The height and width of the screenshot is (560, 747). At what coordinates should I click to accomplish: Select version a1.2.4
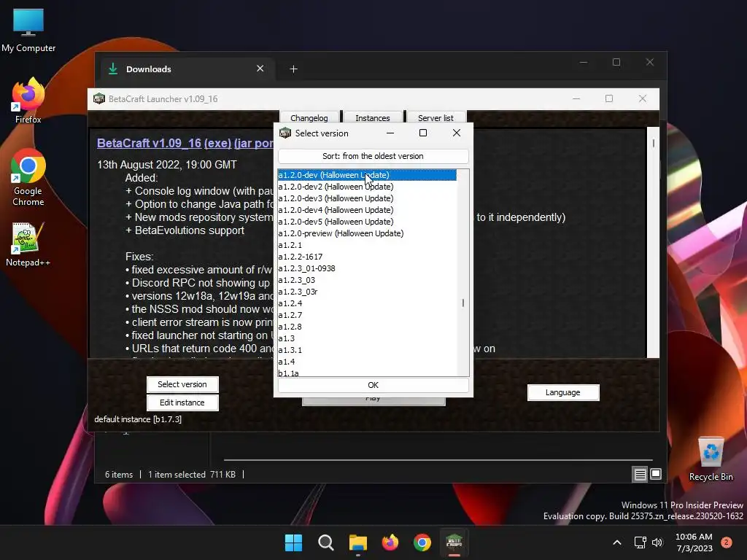point(367,303)
